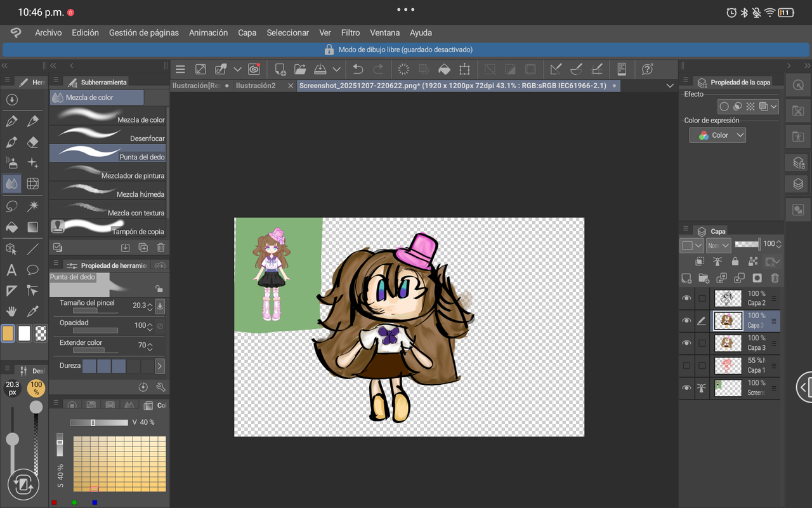The width and height of the screenshot is (812, 508).
Task: Click the transparent color swatch
Action: click(41, 333)
